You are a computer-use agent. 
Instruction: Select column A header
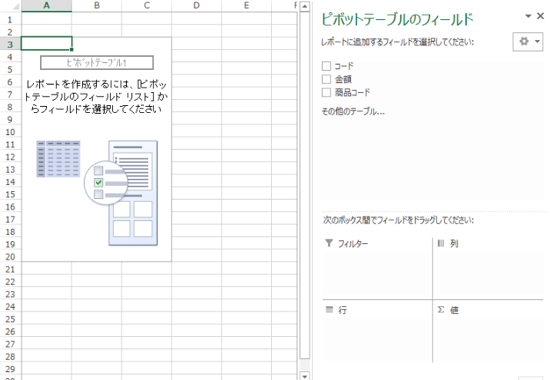point(46,5)
